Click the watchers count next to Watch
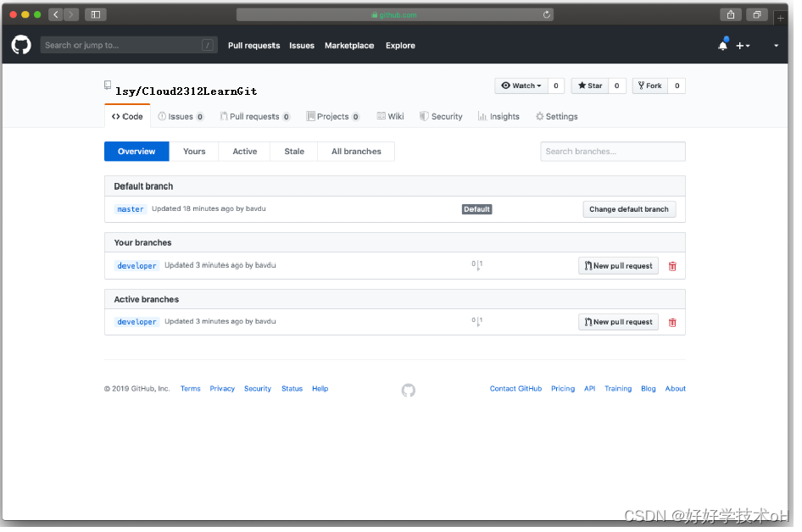The image size is (802, 532). point(556,86)
